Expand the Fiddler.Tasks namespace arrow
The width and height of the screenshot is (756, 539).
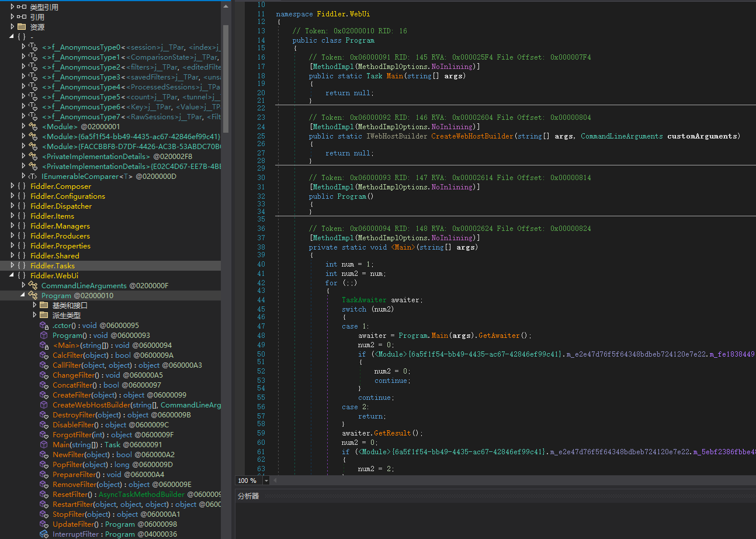12,265
